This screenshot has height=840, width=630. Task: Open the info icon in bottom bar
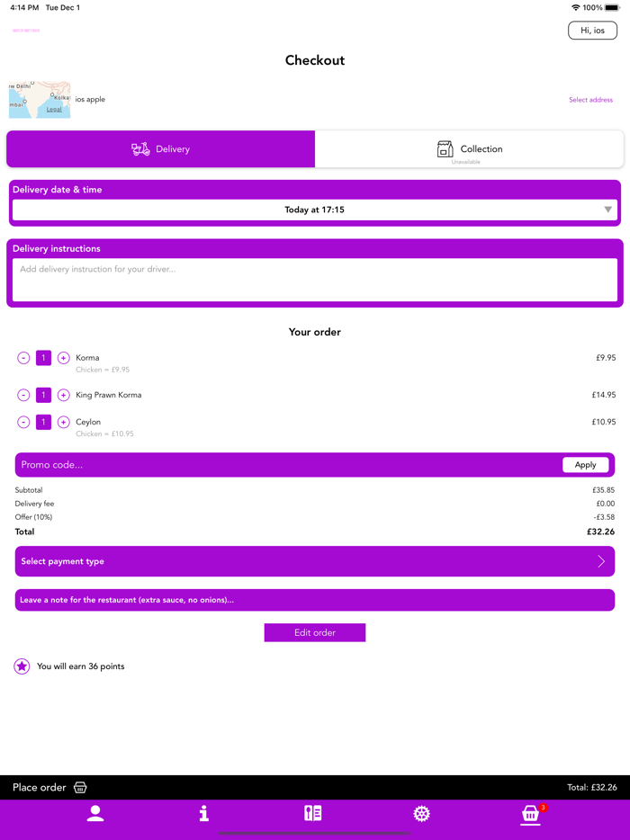(204, 813)
